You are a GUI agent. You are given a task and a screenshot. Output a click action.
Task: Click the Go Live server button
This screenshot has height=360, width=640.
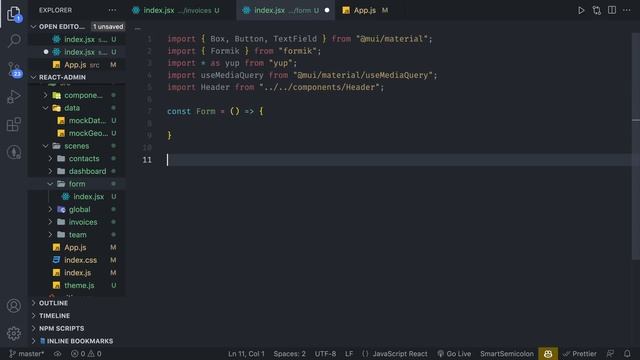tap(454, 353)
